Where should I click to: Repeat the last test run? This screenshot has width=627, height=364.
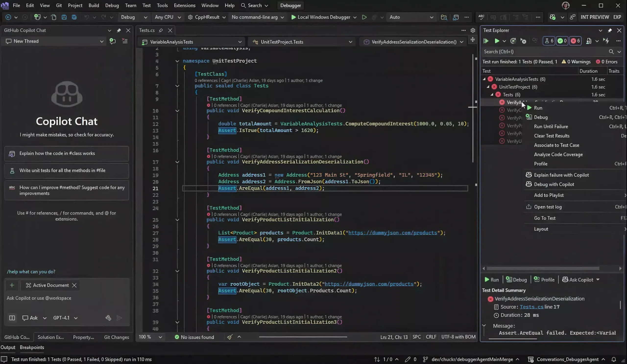coord(513,41)
